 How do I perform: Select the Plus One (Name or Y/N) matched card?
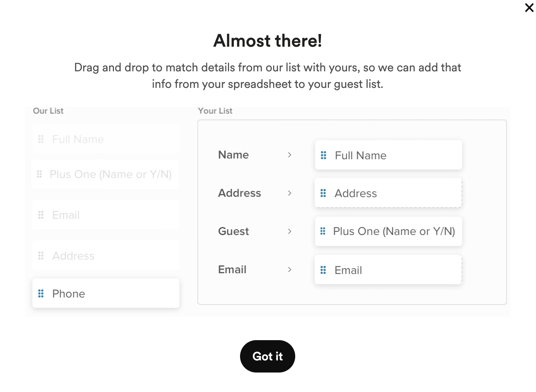click(389, 231)
